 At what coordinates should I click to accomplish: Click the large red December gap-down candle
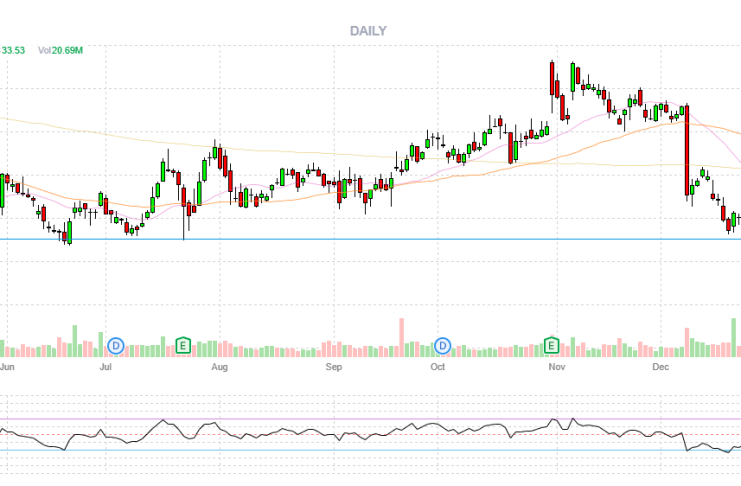point(687,150)
